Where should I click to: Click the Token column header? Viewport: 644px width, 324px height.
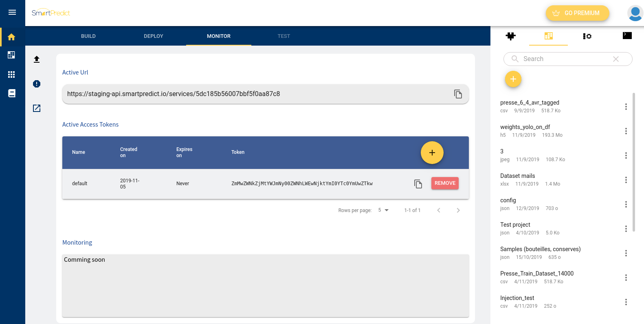238,152
